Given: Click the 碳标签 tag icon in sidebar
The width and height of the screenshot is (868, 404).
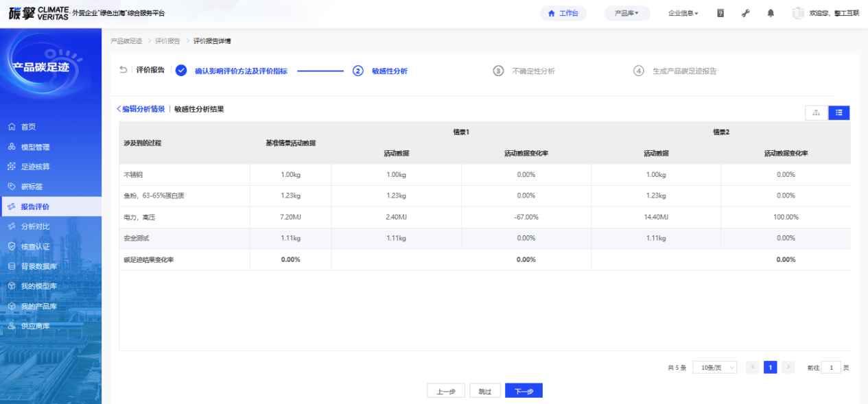Looking at the screenshot, I should click(12, 187).
